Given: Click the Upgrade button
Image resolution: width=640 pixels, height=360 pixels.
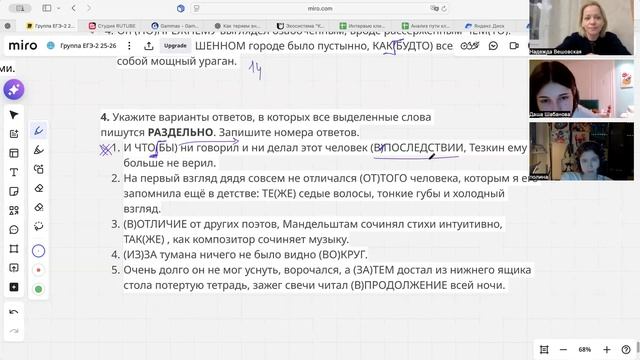Looking at the screenshot, I should coord(175,46).
